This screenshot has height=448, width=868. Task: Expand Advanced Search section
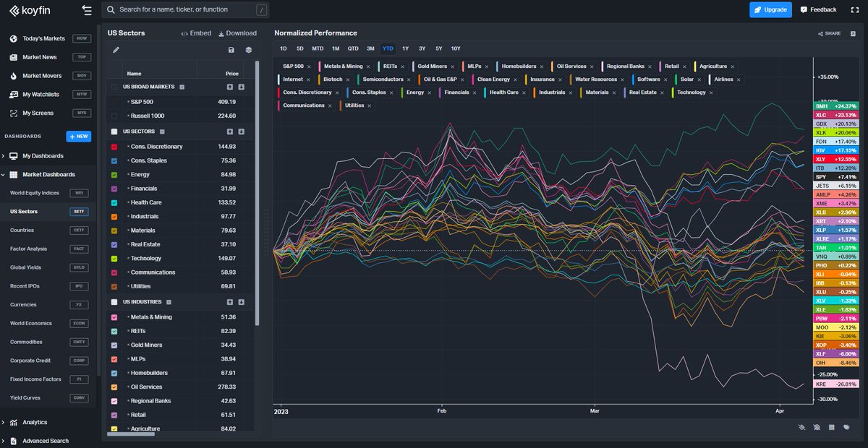(x=4, y=441)
